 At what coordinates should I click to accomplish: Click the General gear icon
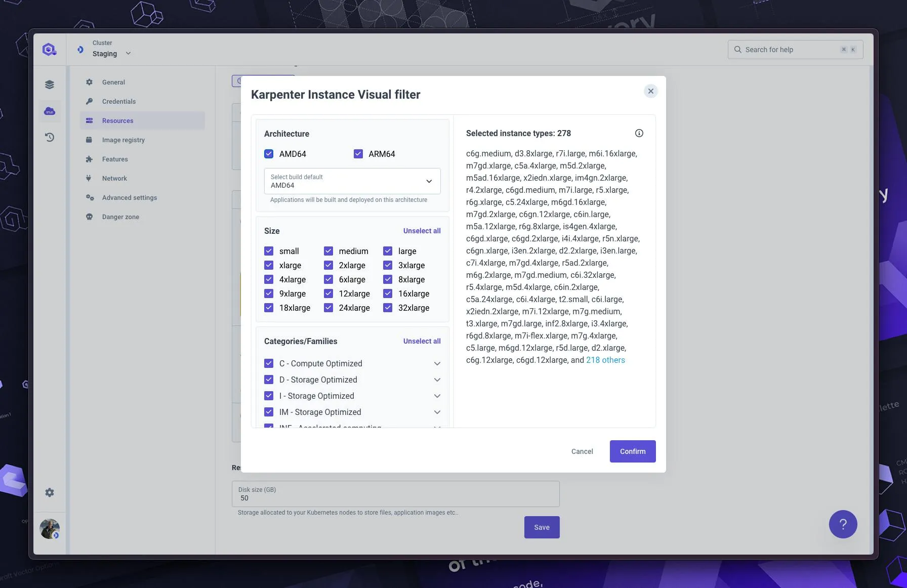click(90, 82)
